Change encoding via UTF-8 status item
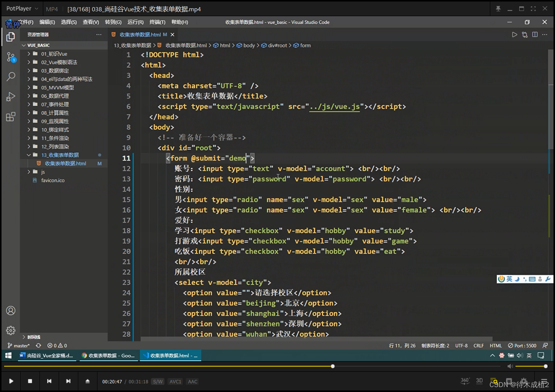The image size is (555, 392). (461, 345)
